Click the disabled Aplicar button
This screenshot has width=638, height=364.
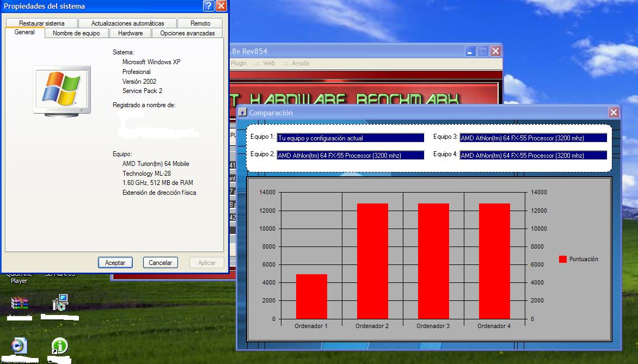click(207, 263)
